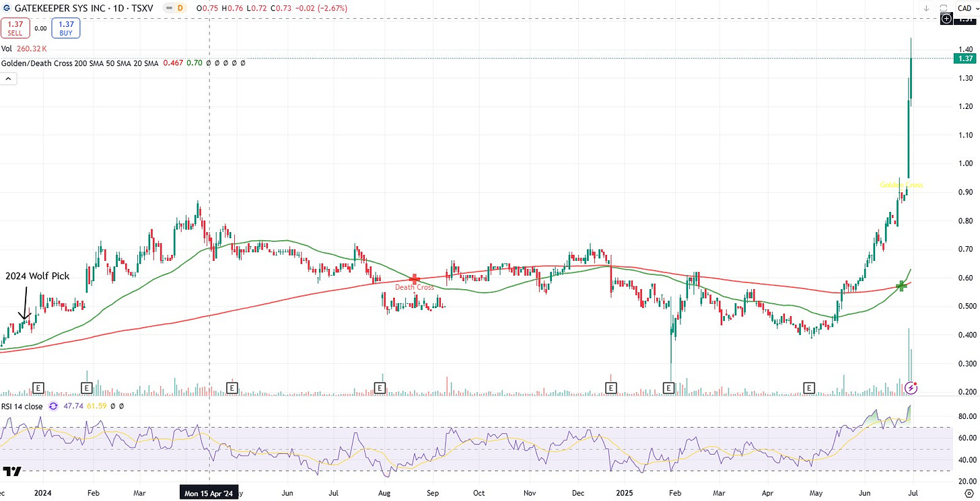Screen dimensions: 980x501
Task: Click the green 0.70 SMA legend value
Action: (x=195, y=63)
